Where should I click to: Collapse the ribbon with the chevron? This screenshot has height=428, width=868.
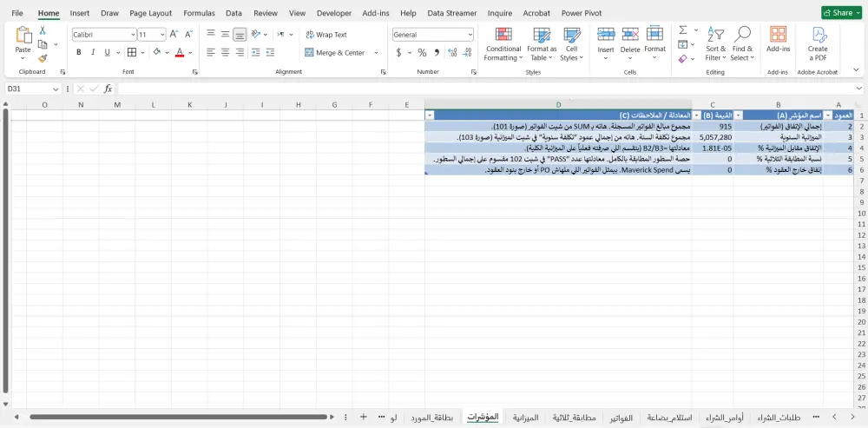click(857, 70)
